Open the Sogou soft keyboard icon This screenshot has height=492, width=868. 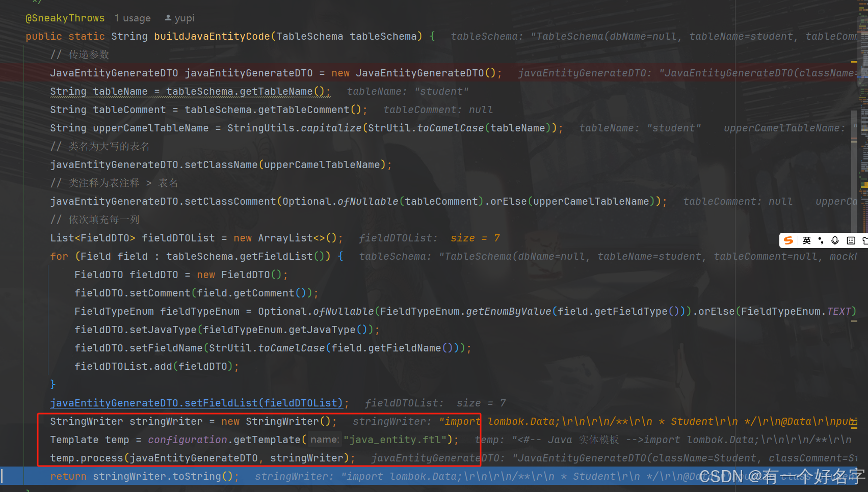(x=851, y=240)
